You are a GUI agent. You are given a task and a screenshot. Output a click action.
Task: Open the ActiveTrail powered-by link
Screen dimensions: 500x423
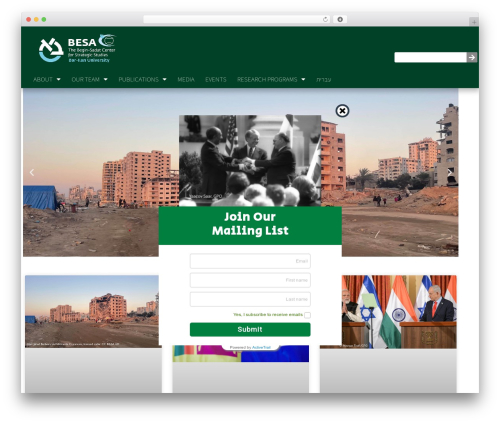pos(261,347)
